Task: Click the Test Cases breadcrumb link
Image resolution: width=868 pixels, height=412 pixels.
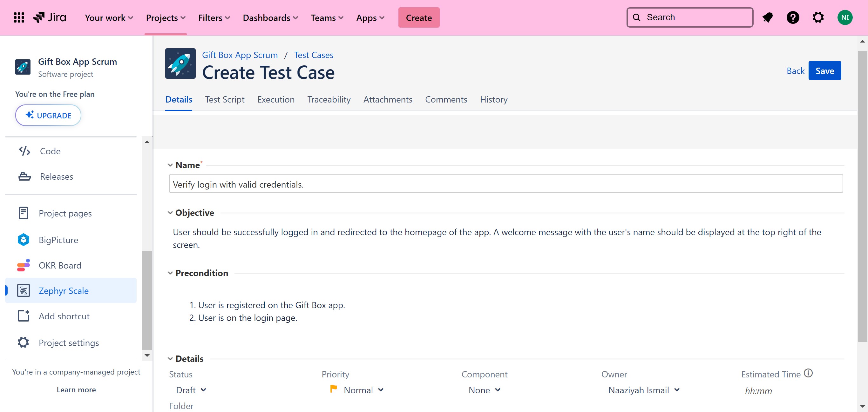Action: [x=313, y=55]
